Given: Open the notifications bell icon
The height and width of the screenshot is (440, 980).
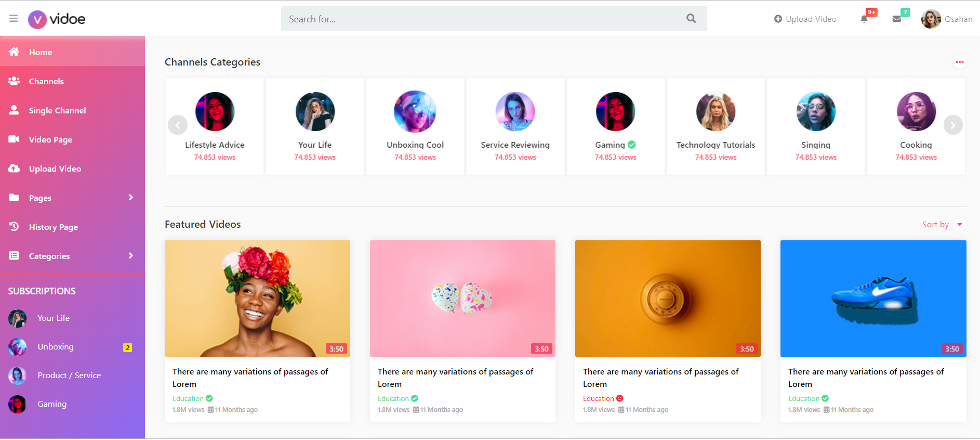Looking at the screenshot, I should pos(864,19).
